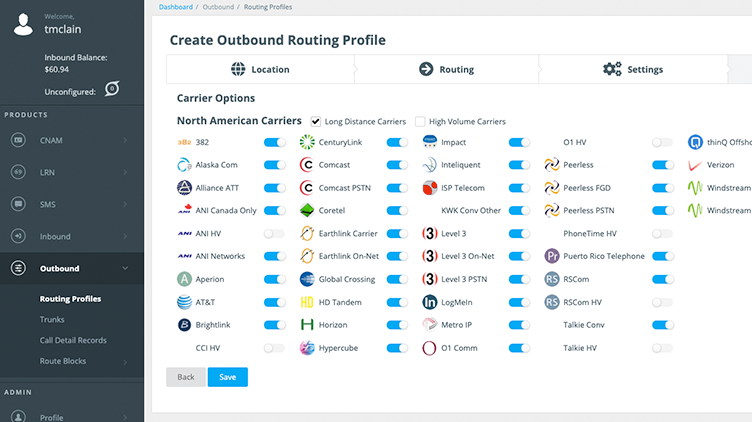752x422 pixels.
Task: Enable the ANI HV carrier toggle
Action: tap(274, 233)
